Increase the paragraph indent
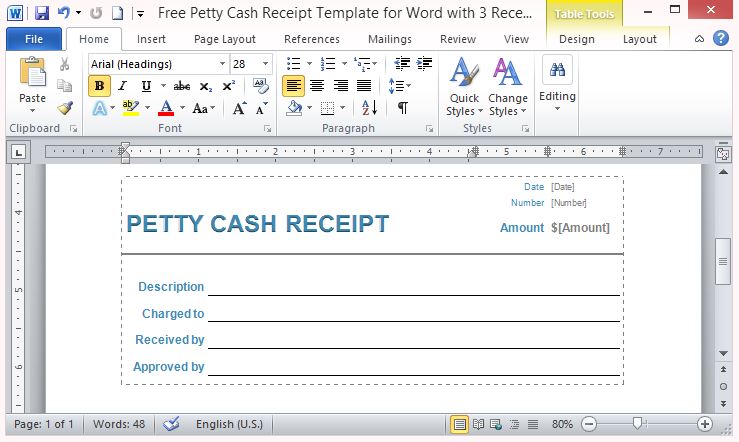The width and height of the screenshot is (739, 442). 424,64
